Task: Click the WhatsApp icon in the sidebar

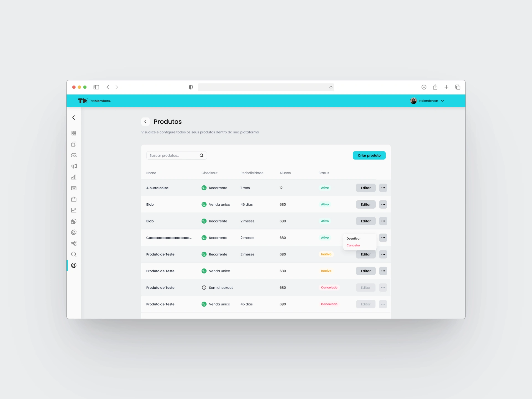Action: tap(74, 221)
